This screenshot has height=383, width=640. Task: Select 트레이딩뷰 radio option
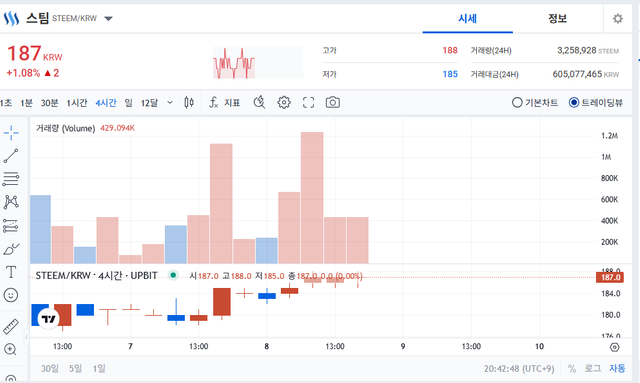[x=596, y=102]
